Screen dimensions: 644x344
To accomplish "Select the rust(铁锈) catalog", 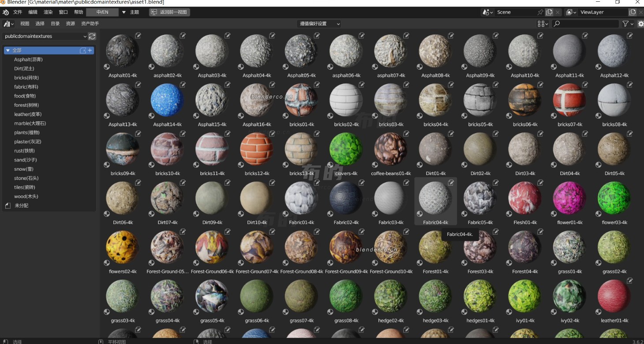I will tap(24, 151).
